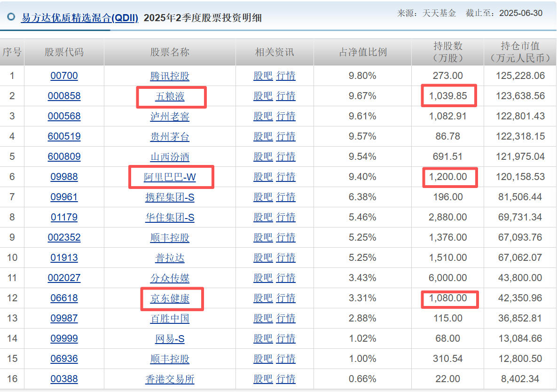The image size is (557, 392).
Task: Open 山西汾酒 stock name link
Action: coord(170,157)
